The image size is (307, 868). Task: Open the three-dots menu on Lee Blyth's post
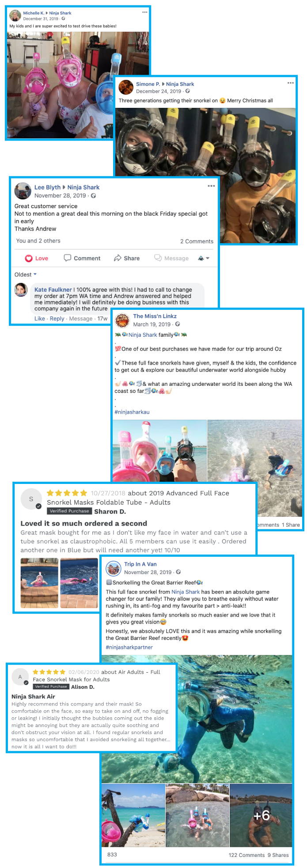[211, 186]
